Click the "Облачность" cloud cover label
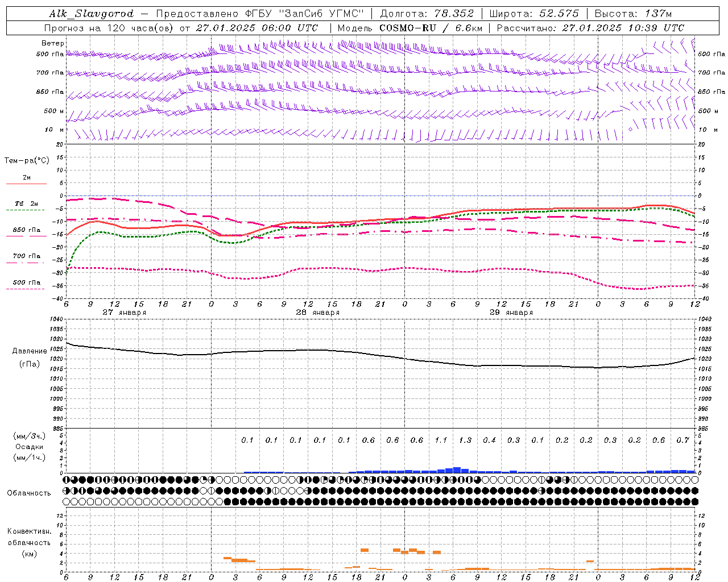Screen dimensions: 728x582 click(29, 493)
